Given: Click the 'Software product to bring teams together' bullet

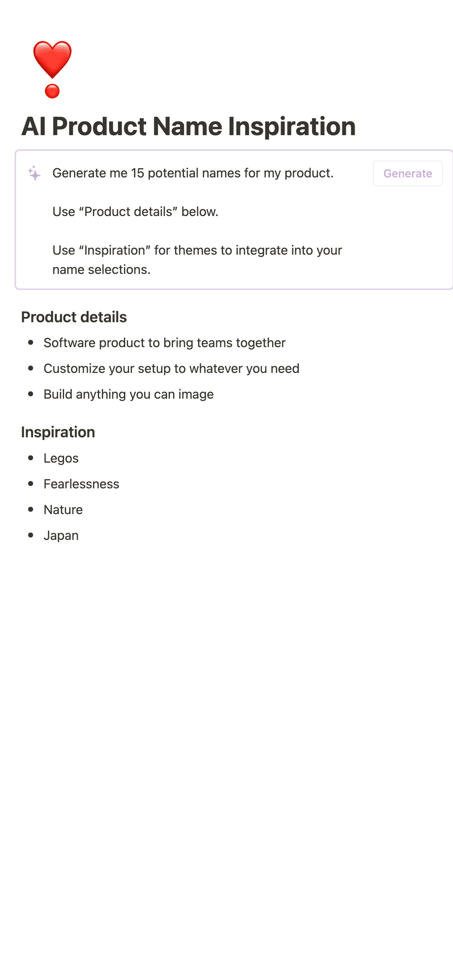Looking at the screenshot, I should pyautogui.click(x=164, y=343).
